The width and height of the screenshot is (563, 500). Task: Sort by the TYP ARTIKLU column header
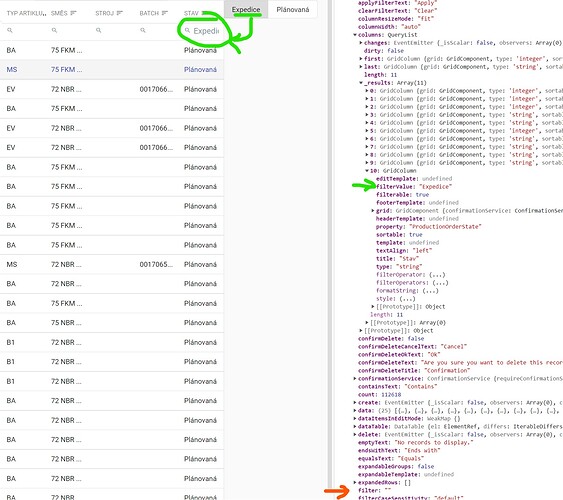click(27, 13)
